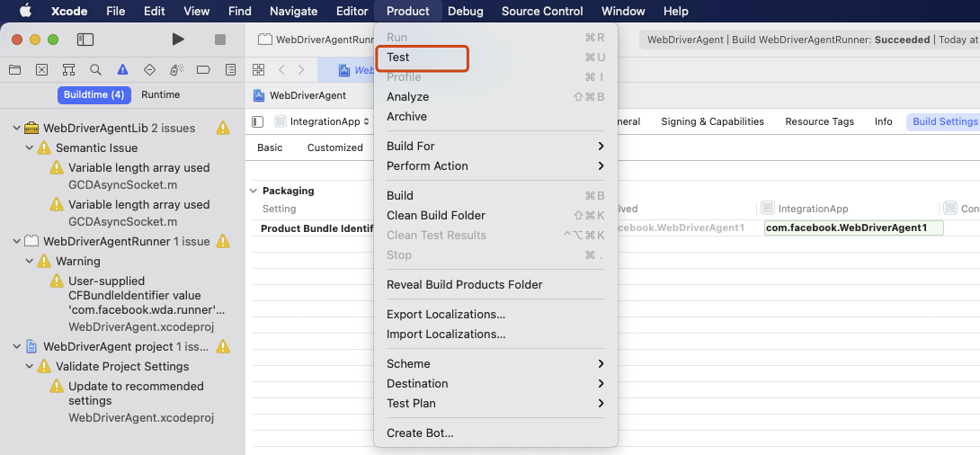Show Customized build settings
This screenshot has height=455, width=980.
335,147
